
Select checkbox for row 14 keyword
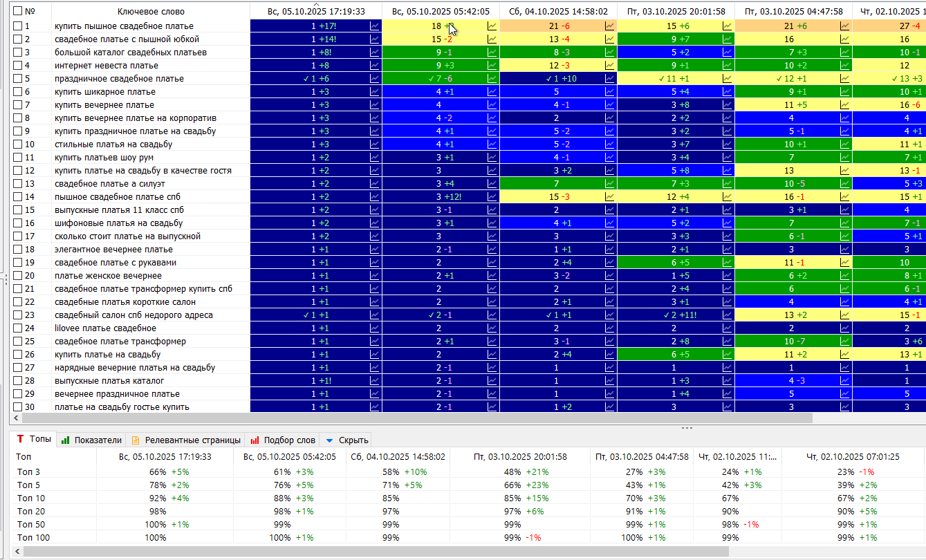pos(18,196)
